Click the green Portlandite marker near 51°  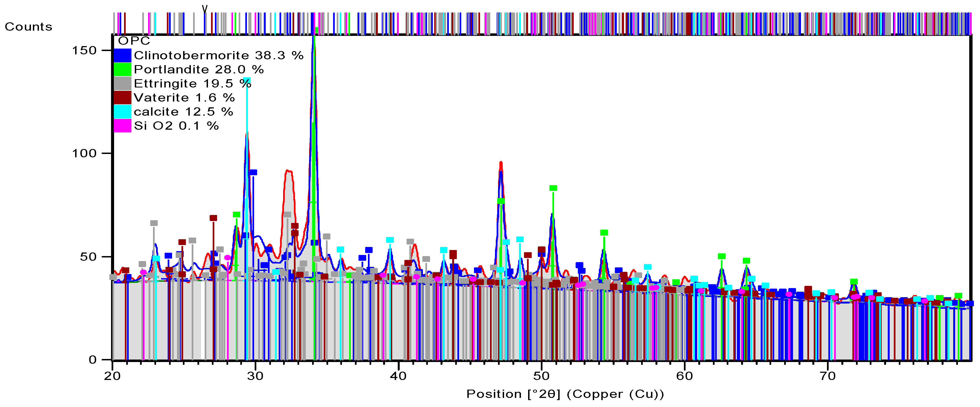[553, 188]
